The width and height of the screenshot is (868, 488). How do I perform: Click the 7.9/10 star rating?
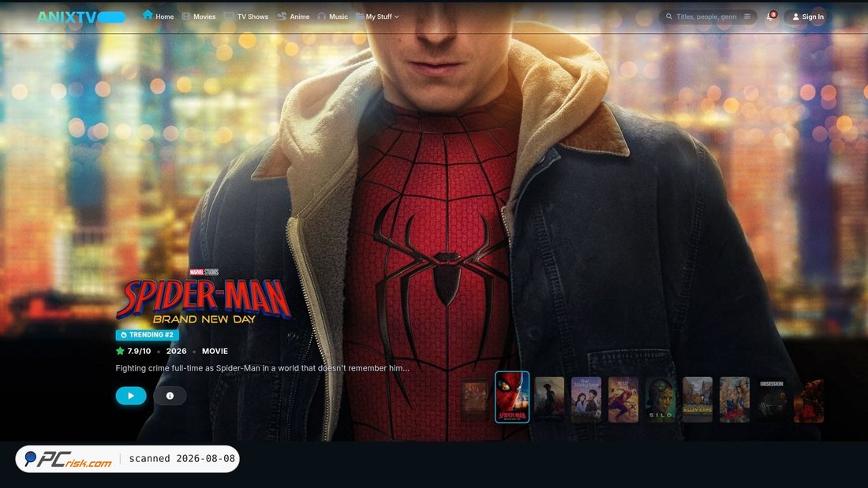click(x=133, y=351)
